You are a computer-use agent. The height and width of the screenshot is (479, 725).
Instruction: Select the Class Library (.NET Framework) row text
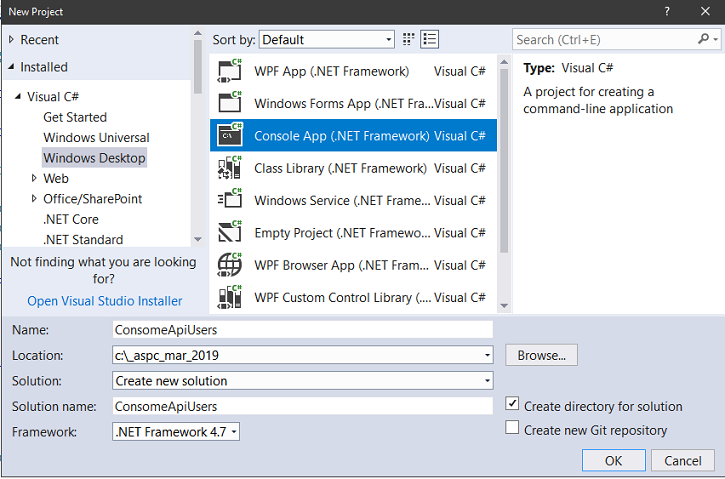click(x=340, y=168)
